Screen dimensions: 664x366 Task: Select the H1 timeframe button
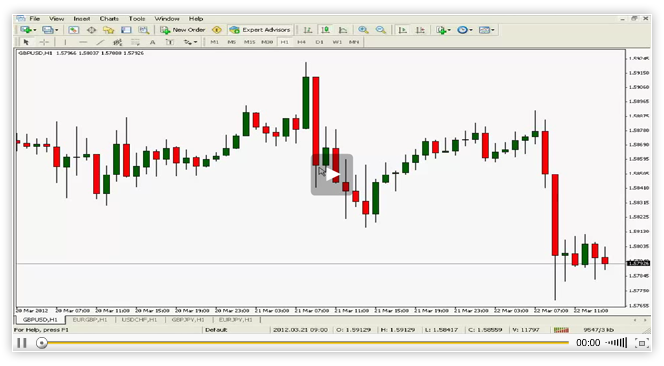coord(284,42)
